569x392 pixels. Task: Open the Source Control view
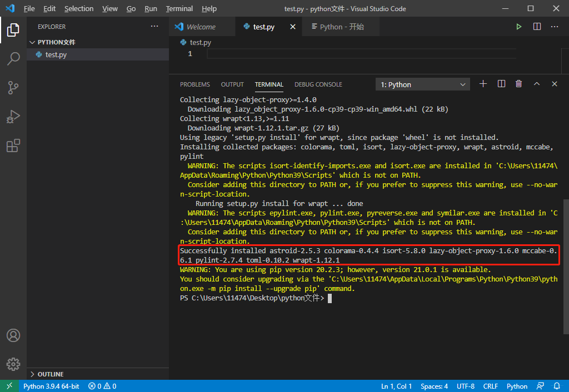(x=13, y=88)
